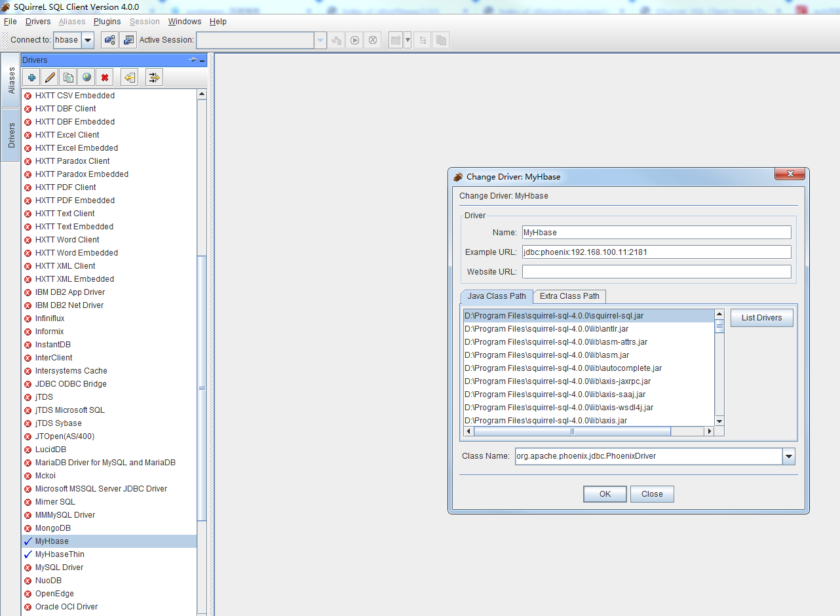The width and height of the screenshot is (840, 616).
Task: Modify selected driver using pencil icon
Action: point(50,77)
